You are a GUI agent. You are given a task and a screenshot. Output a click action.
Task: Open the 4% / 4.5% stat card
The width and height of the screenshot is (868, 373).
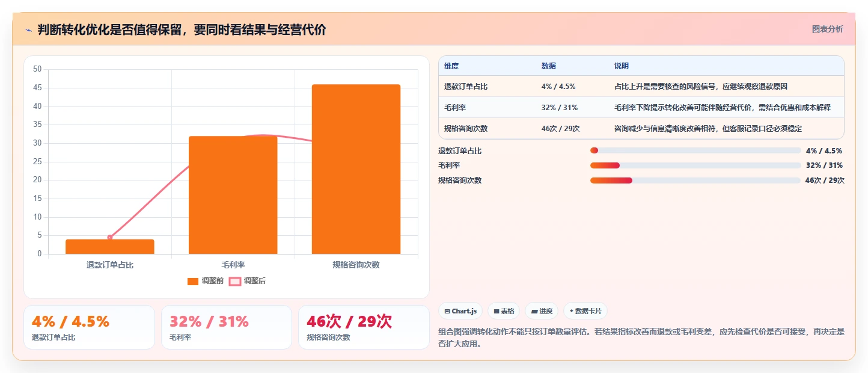[x=89, y=327]
